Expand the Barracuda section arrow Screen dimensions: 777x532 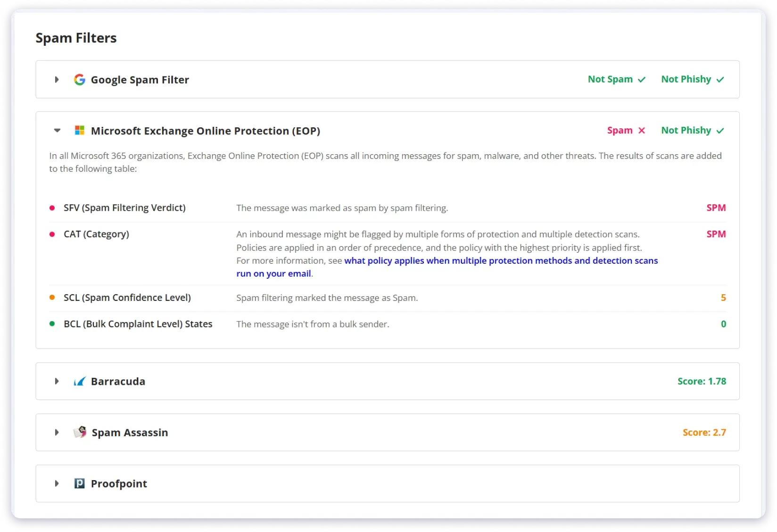(x=57, y=381)
